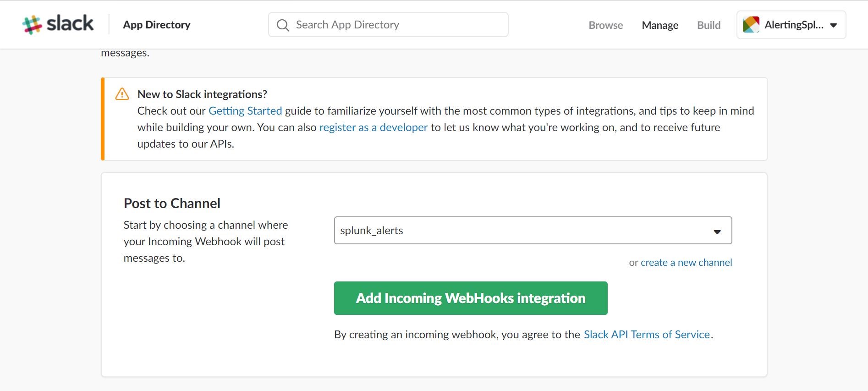Click create a new channel link
This screenshot has height=391, width=868.
(x=686, y=263)
